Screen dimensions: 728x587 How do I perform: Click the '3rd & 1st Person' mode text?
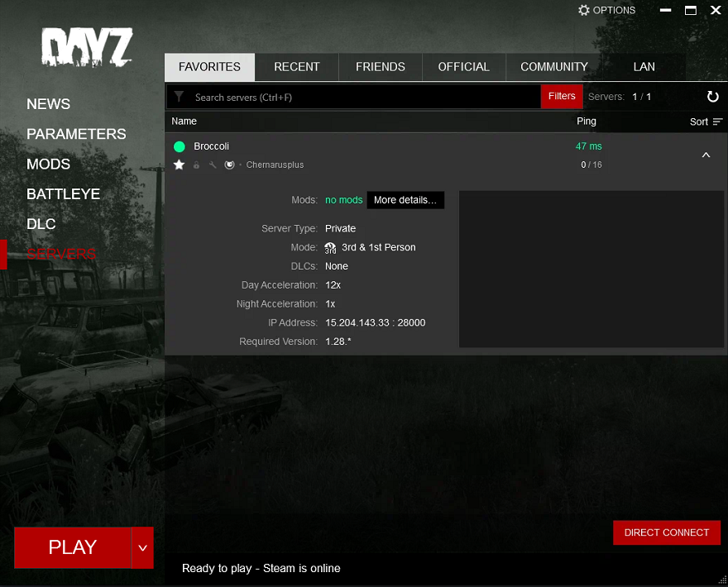click(x=379, y=247)
